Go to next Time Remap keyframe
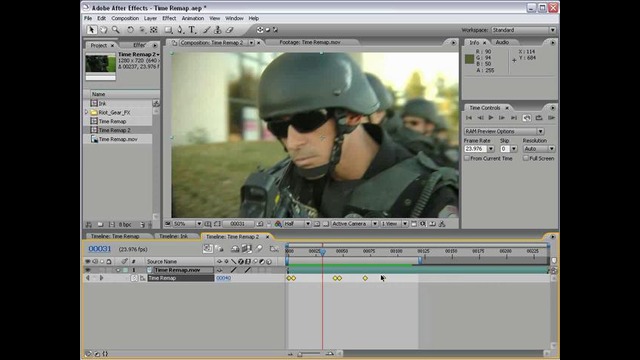 102,278
